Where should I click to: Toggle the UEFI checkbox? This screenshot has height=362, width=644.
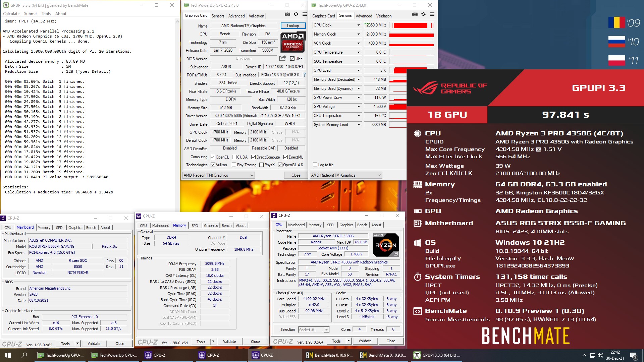(x=292, y=58)
